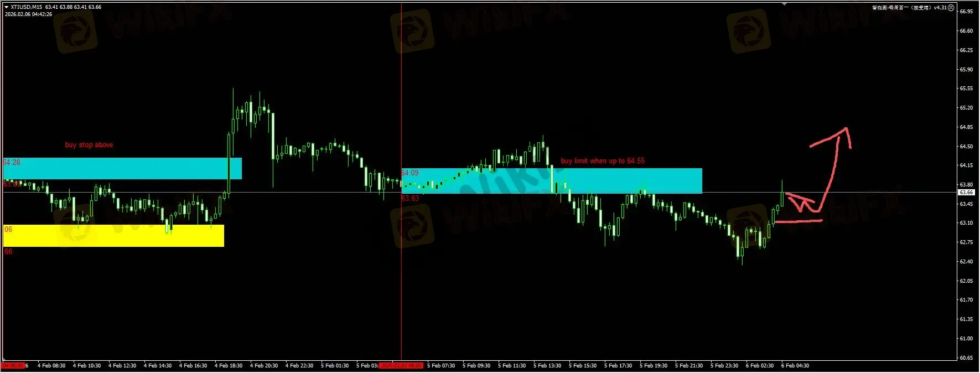Click the 6 Feb 04:30 time axis label
Image resolution: width=980 pixels, height=373 pixels.
[795, 366]
